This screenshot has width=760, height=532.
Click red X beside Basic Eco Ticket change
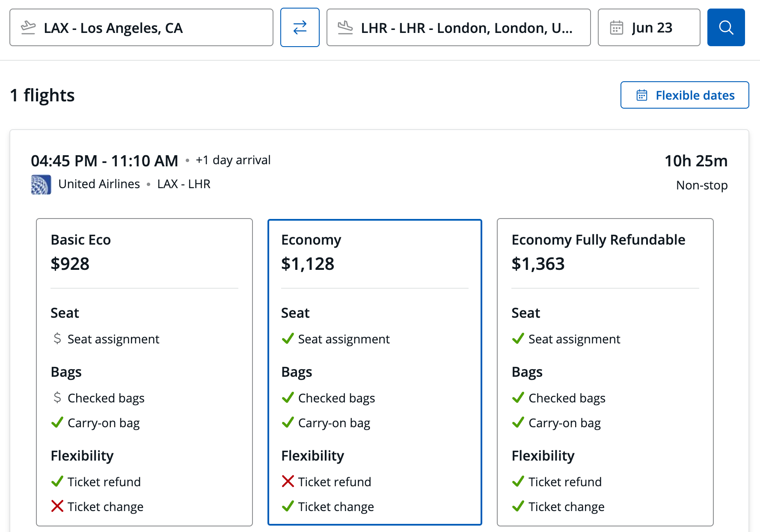click(57, 506)
